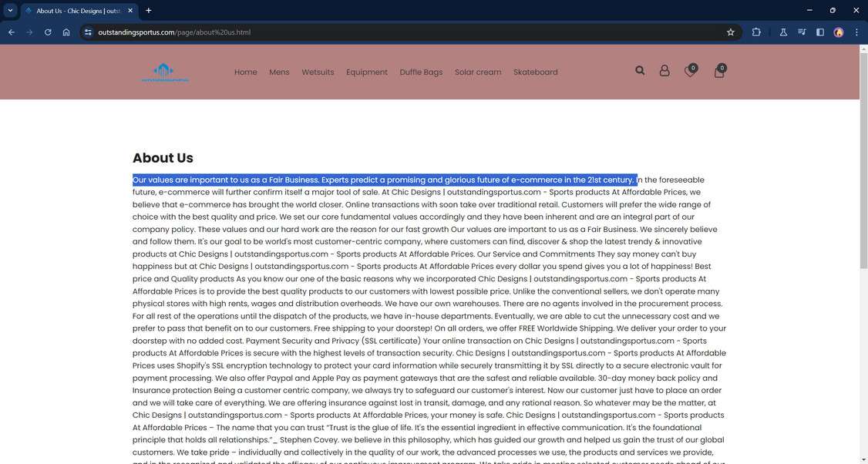Reload the current page
Viewport: 868px width, 464px height.
click(48, 32)
